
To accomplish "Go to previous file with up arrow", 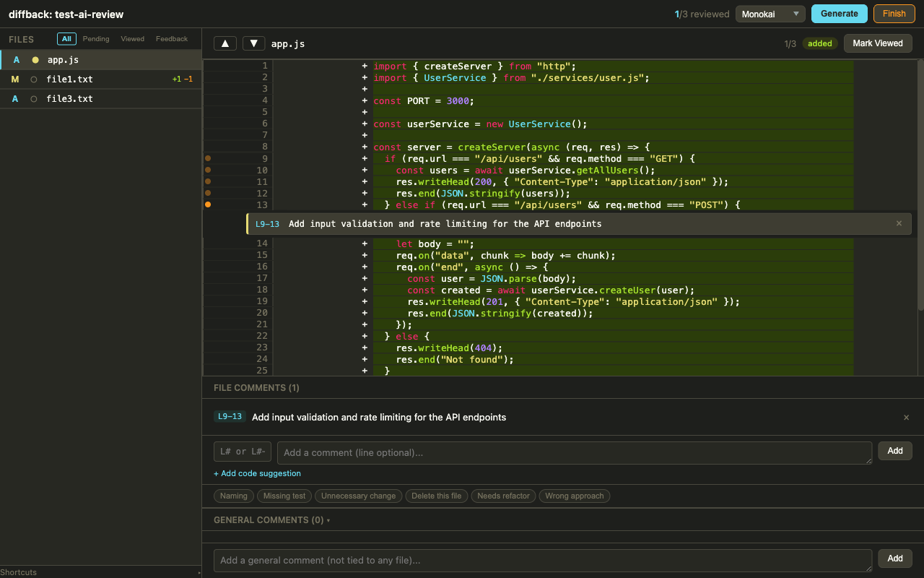I will pyautogui.click(x=225, y=43).
